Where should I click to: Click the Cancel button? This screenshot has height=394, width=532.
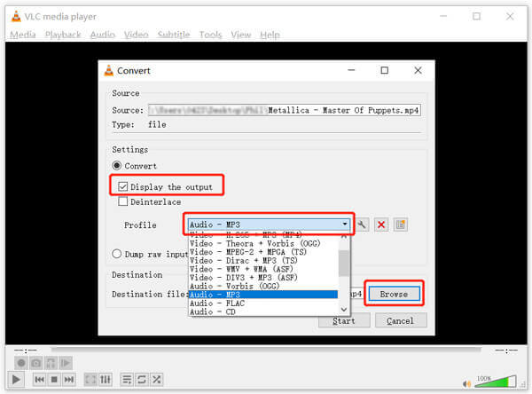coord(401,320)
